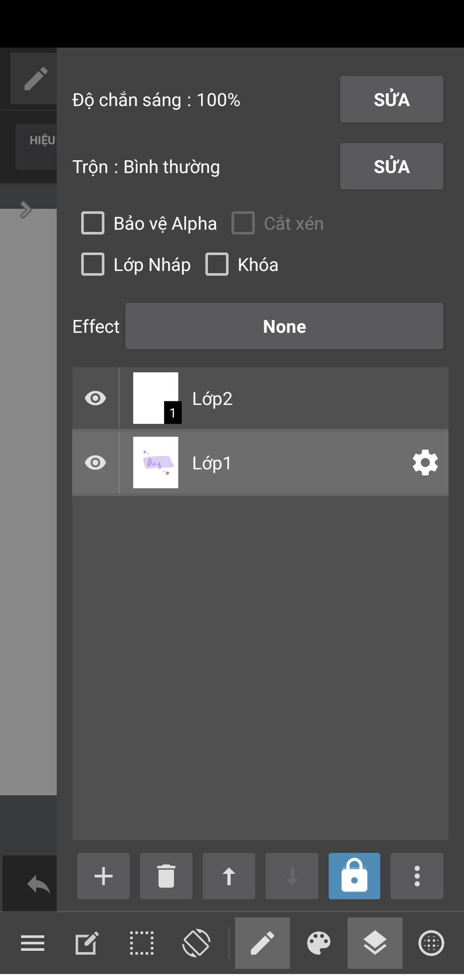The image size is (464, 980).
Task: Open the canvas rotate tool
Action: click(x=196, y=944)
